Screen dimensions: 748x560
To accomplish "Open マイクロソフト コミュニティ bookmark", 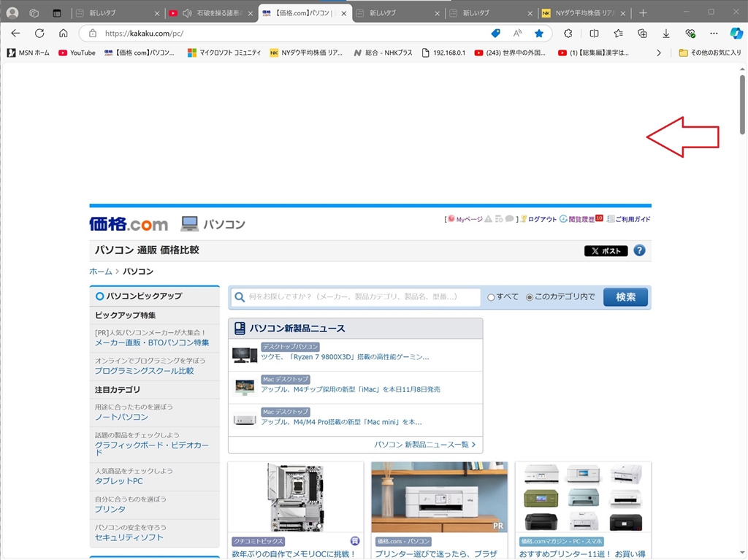I will pyautogui.click(x=224, y=53).
